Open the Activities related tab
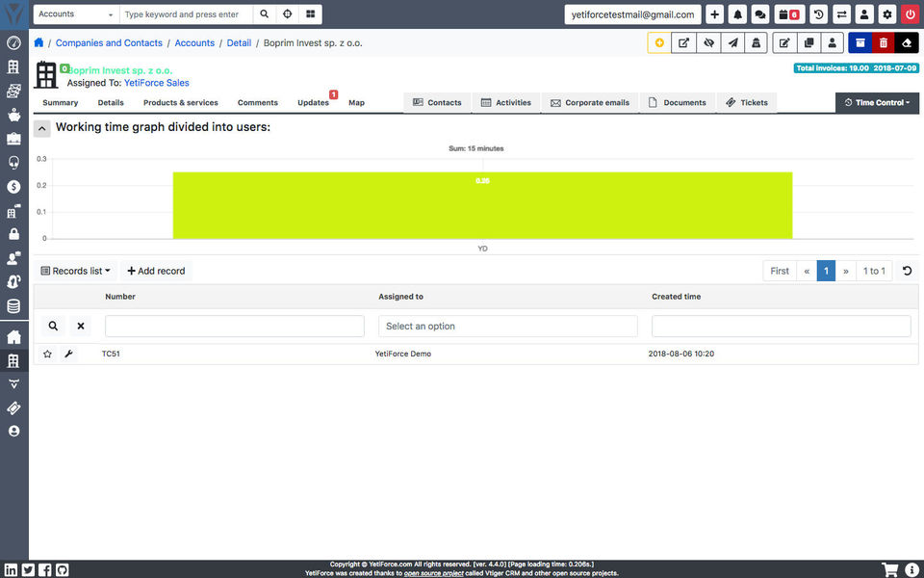The height and width of the screenshot is (578, 924). pyautogui.click(x=506, y=103)
